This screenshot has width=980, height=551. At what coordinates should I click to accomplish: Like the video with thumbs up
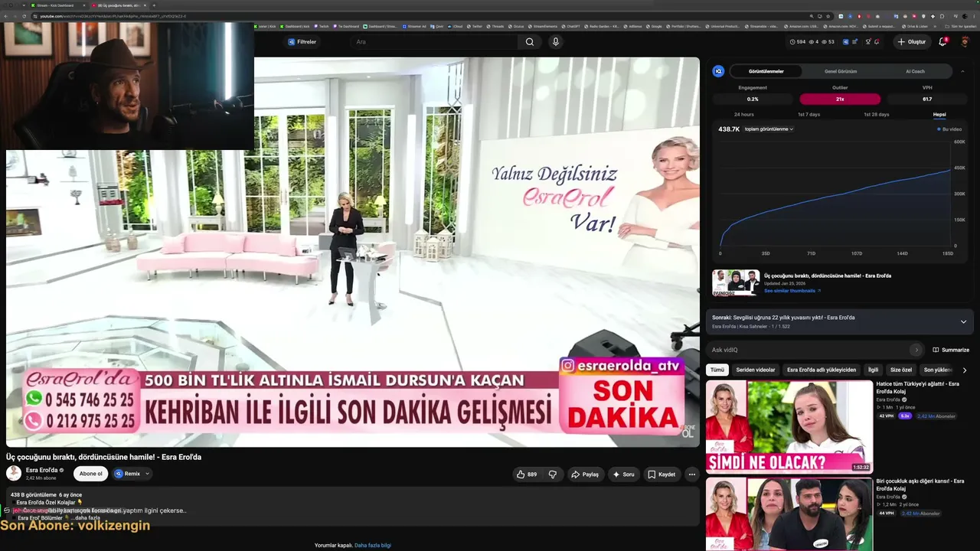(527, 474)
